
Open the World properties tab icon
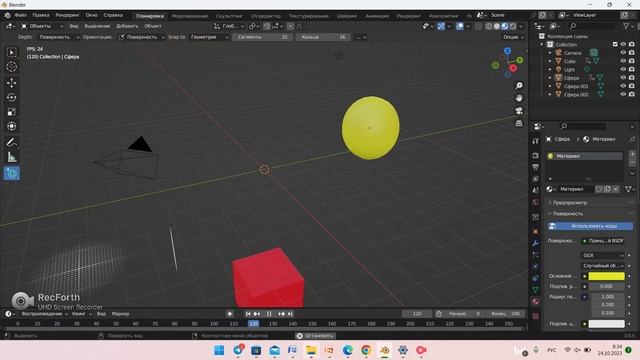(536, 202)
